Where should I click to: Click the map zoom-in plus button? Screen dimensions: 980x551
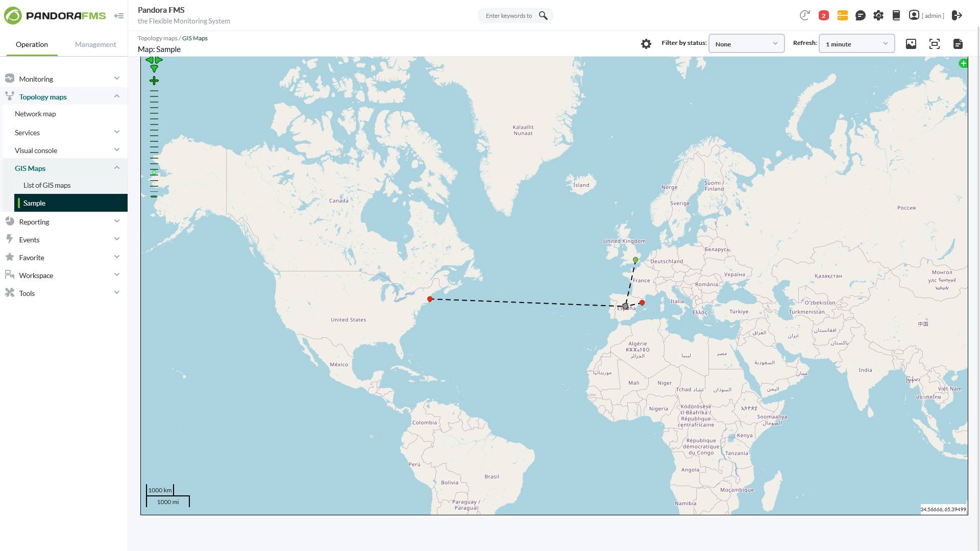tap(154, 81)
